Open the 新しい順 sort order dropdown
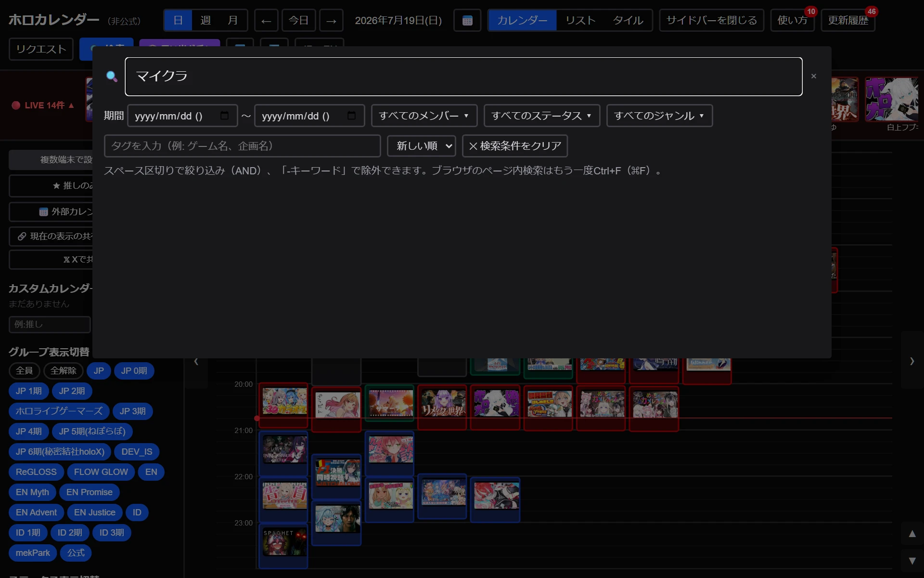924x578 pixels. coord(422,146)
